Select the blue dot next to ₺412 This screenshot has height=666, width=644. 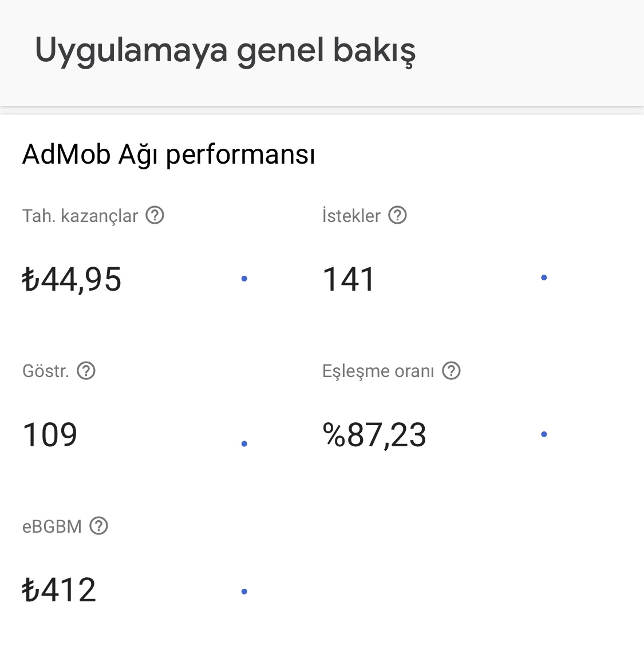(x=244, y=591)
